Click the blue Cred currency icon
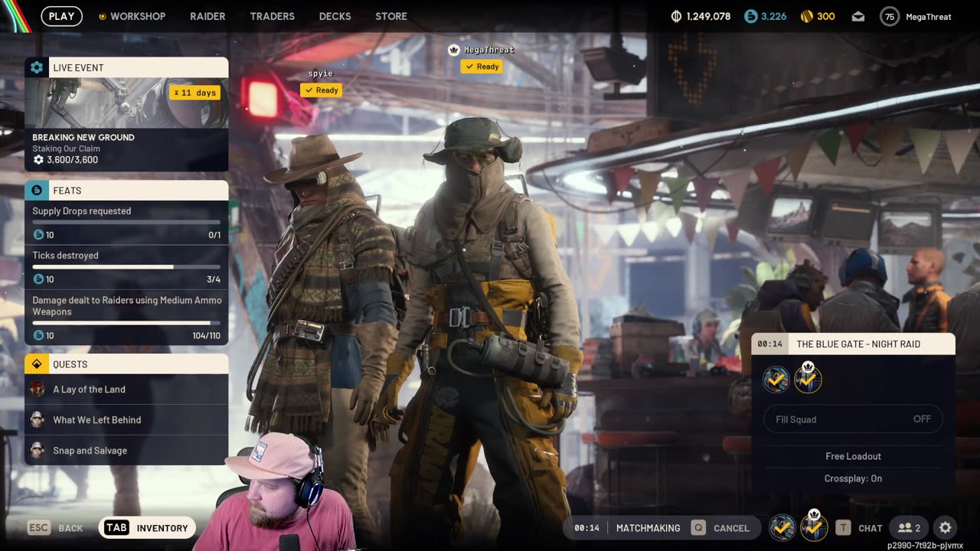Image resolution: width=980 pixels, height=551 pixels. pos(751,16)
